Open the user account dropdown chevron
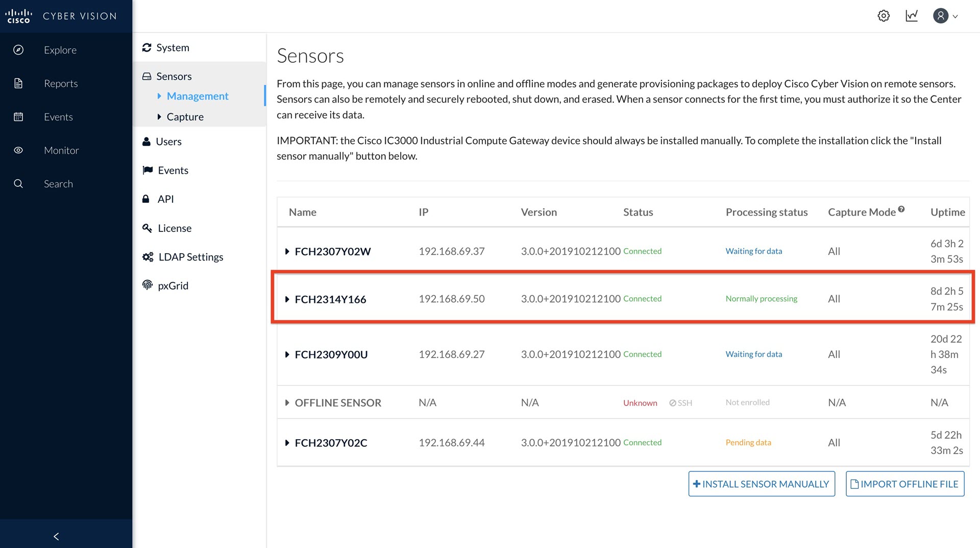The height and width of the screenshot is (548, 980). (x=955, y=16)
